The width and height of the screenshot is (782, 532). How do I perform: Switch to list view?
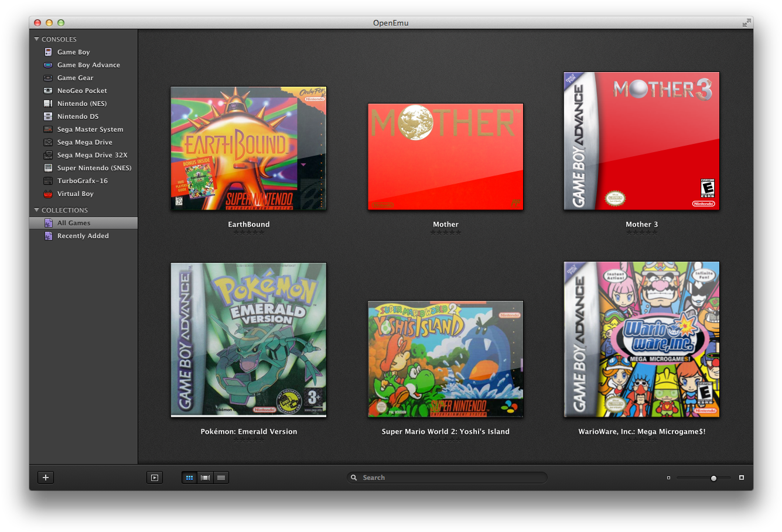[221, 478]
